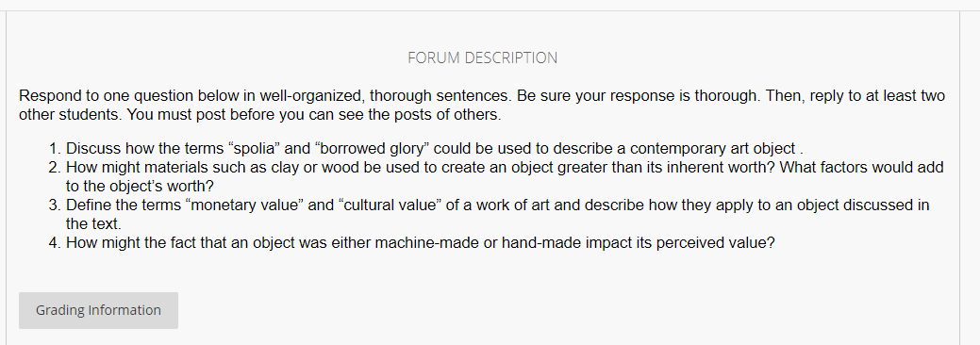Click the phrase "cultural value" in question three
The height and width of the screenshot is (345, 980).
(x=398, y=205)
